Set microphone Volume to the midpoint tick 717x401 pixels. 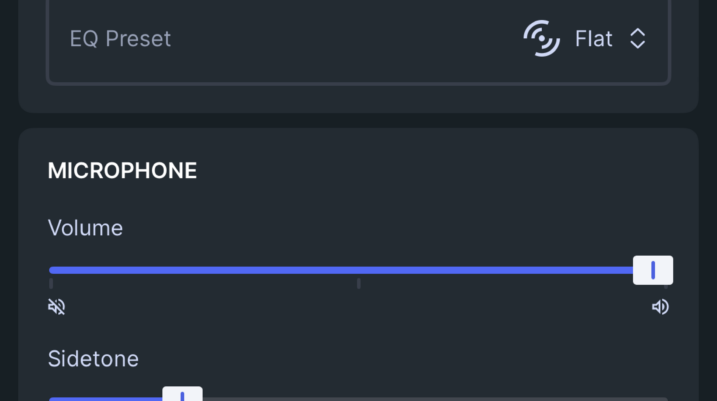point(358,270)
